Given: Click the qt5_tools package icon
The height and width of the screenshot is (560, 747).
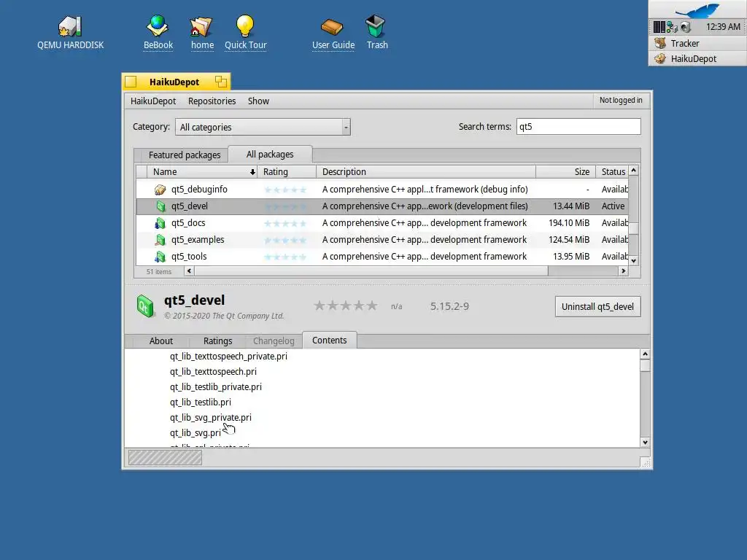Looking at the screenshot, I should tap(160, 257).
